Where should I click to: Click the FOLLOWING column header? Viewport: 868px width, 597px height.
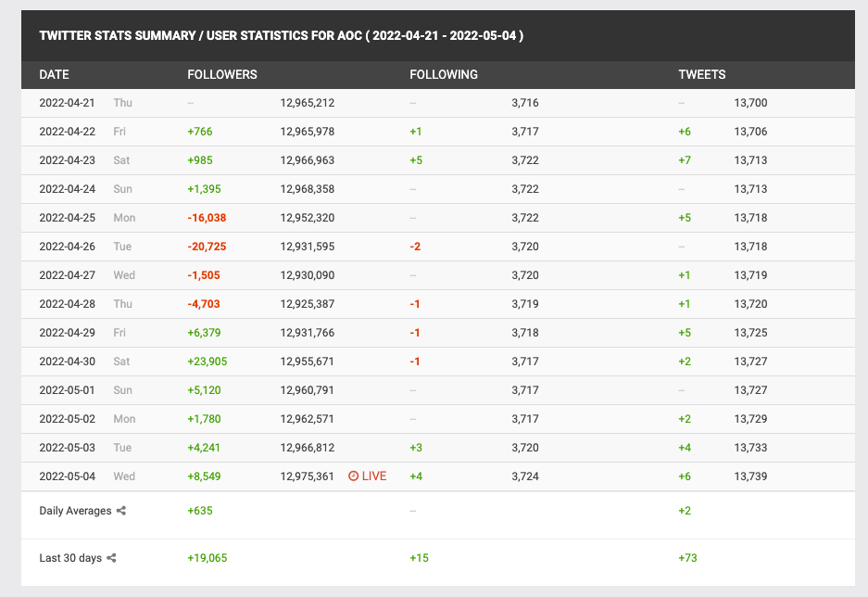coord(444,74)
